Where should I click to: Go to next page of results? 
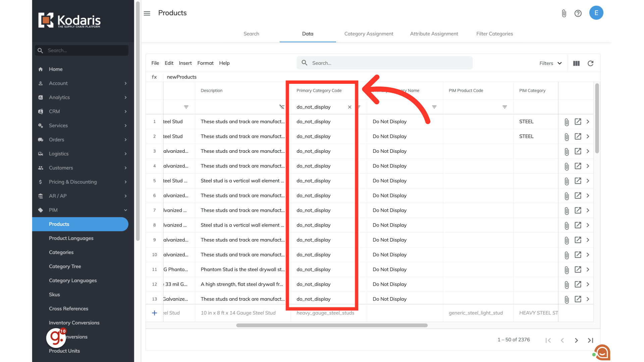click(576, 340)
